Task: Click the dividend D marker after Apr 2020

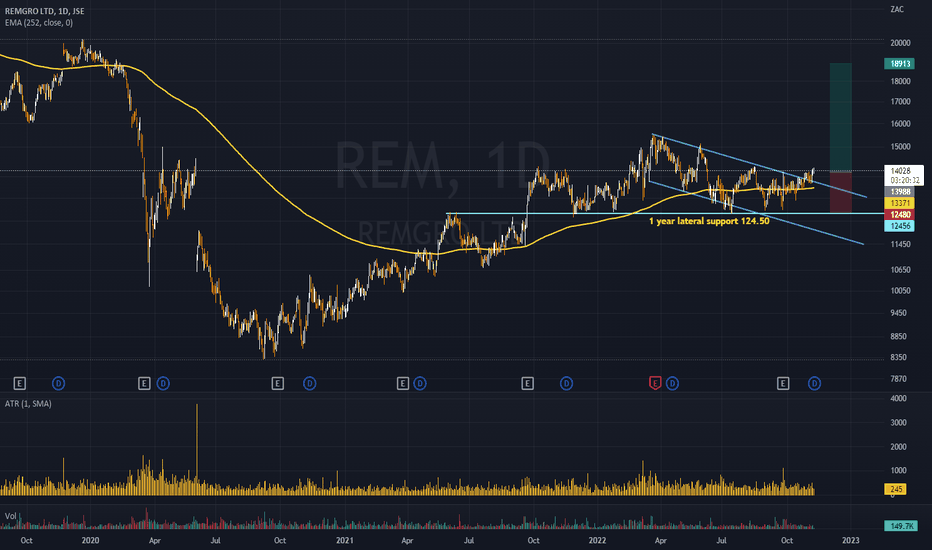Action: click(x=163, y=384)
